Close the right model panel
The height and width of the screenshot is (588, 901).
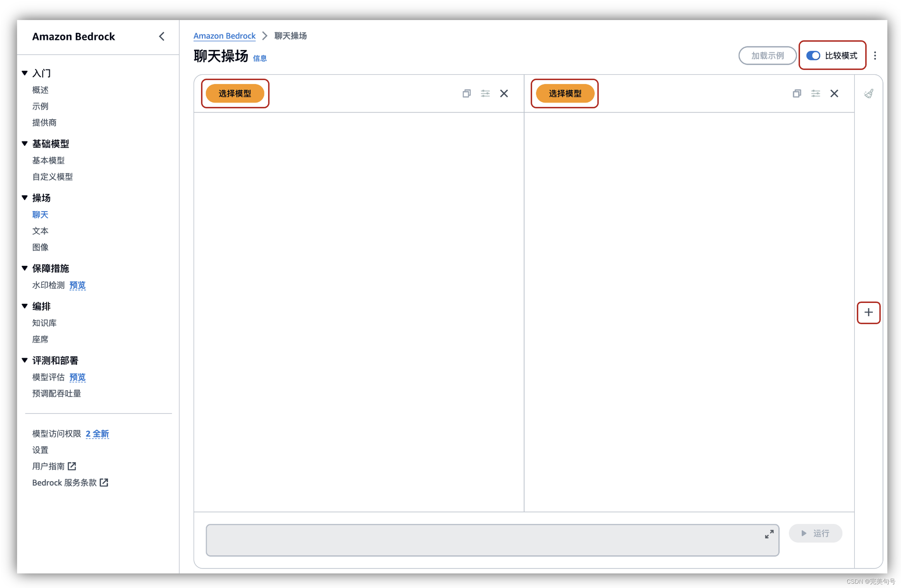click(x=834, y=94)
